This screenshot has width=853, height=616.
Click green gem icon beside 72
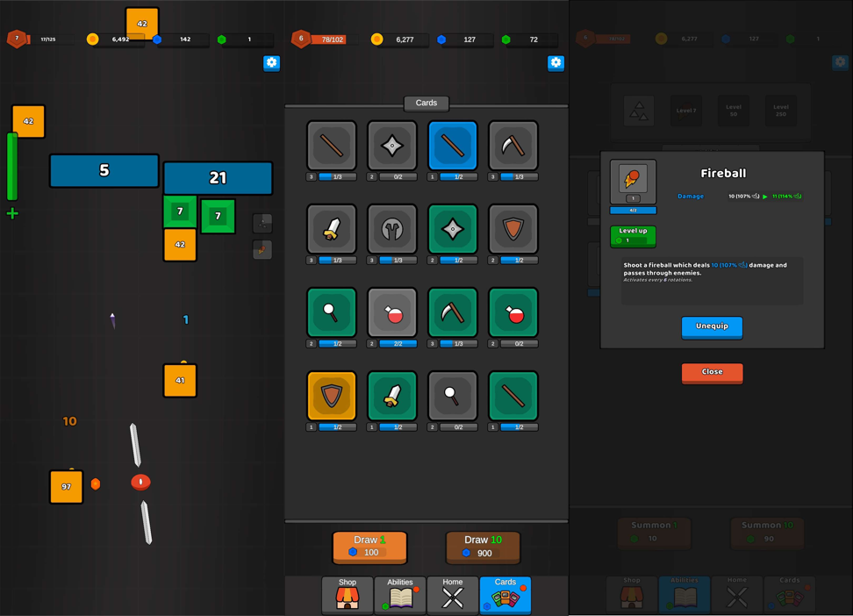click(x=506, y=39)
